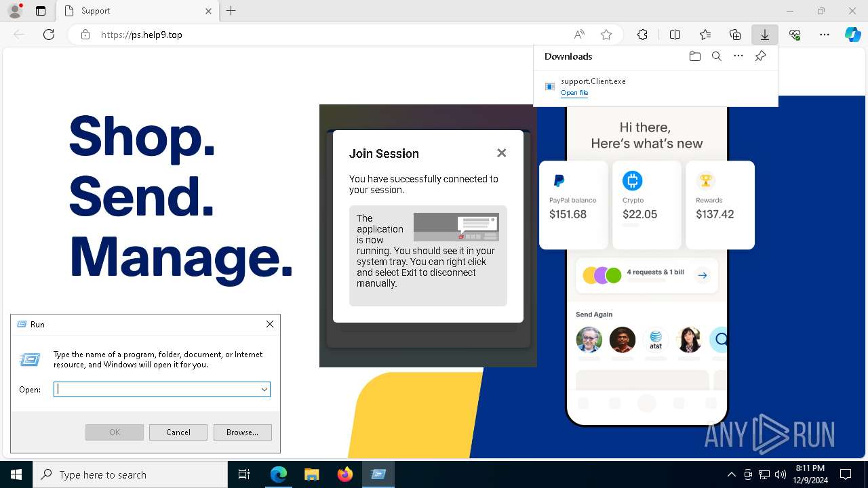Open File Explorer from taskbar
868x488 pixels.
click(x=311, y=474)
